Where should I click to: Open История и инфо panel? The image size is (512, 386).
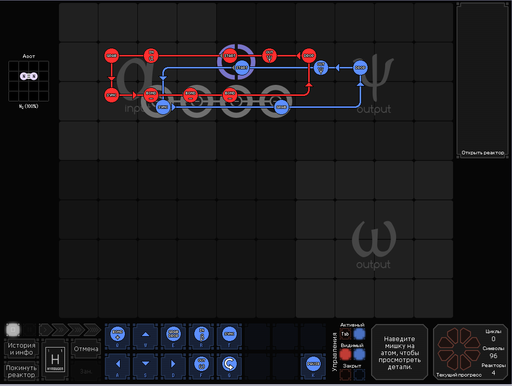tap(21, 349)
